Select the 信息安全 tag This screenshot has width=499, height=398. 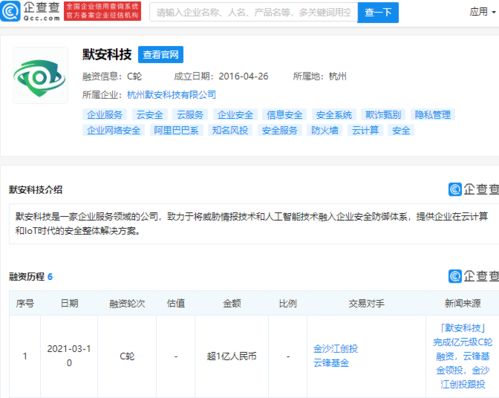point(284,115)
